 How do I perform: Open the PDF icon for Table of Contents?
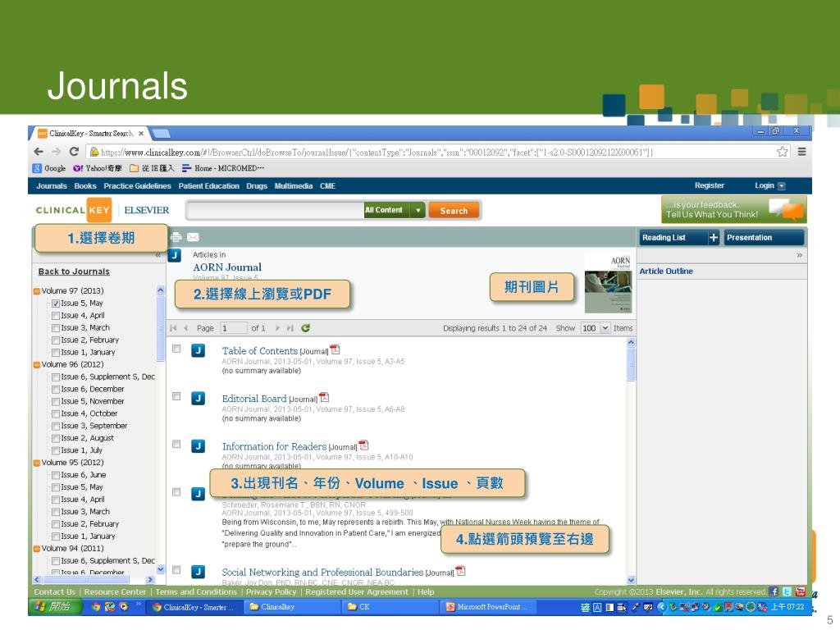coord(336,349)
